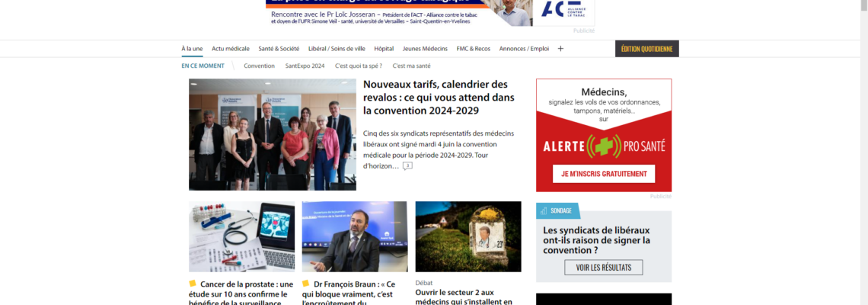
Task: Expand more sections with the plus icon
Action: (x=560, y=49)
